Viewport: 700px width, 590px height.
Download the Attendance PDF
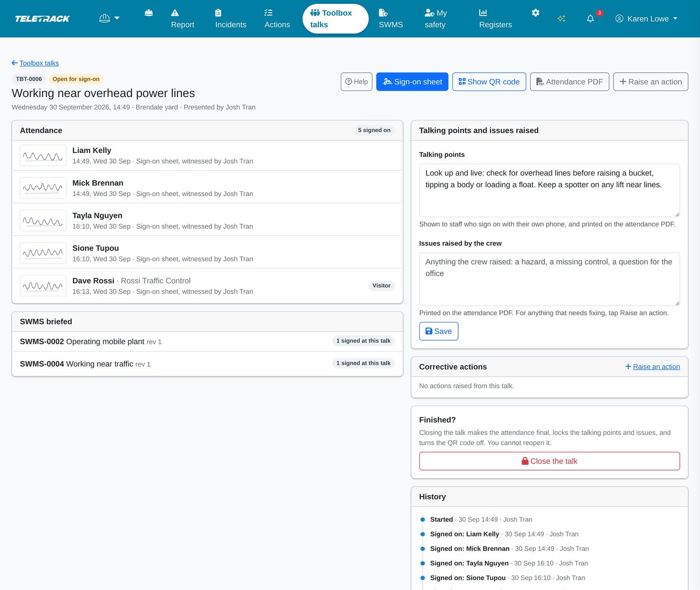(x=569, y=82)
